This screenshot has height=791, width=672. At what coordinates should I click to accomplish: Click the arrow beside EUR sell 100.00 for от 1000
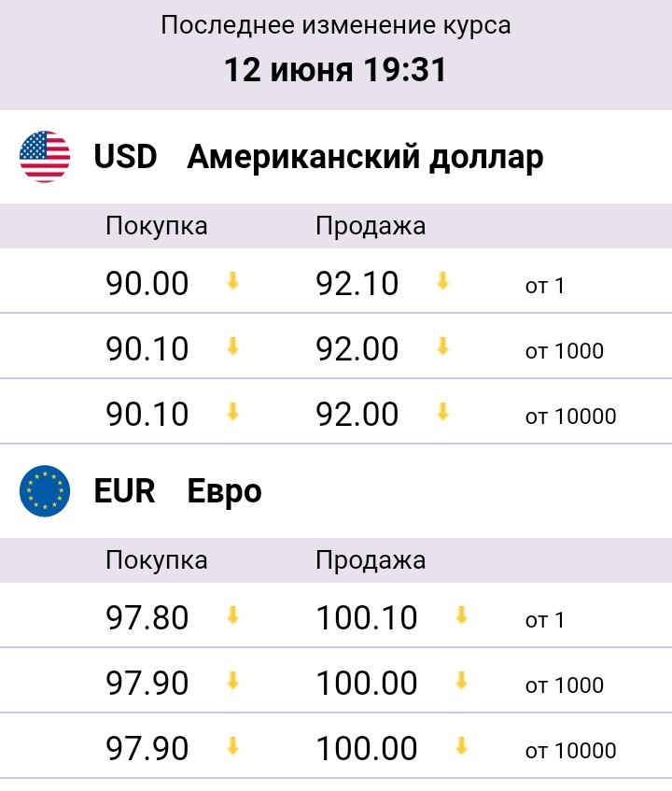(x=461, y=681)
